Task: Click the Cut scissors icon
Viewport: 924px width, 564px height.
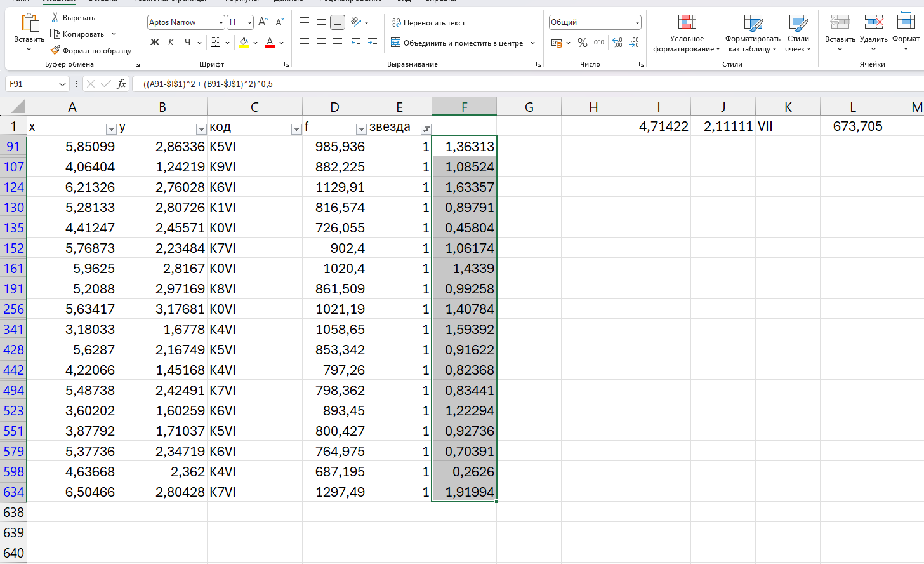Action: click(x=55, y=17)
